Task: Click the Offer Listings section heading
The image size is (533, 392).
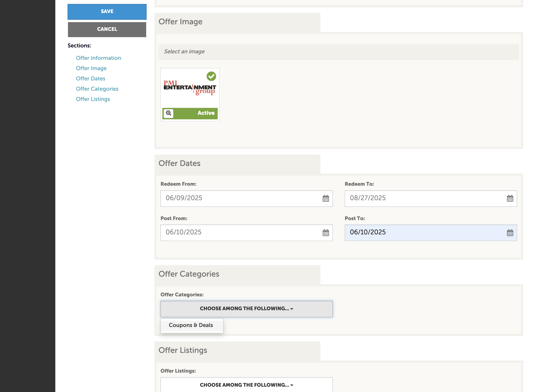Action: [x=183, y=350]
